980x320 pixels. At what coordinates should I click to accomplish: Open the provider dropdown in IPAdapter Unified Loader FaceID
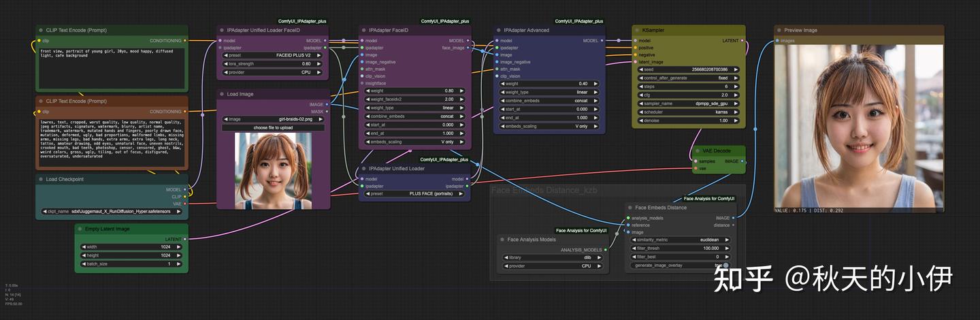pyautogui.click(x=273, y=72)
